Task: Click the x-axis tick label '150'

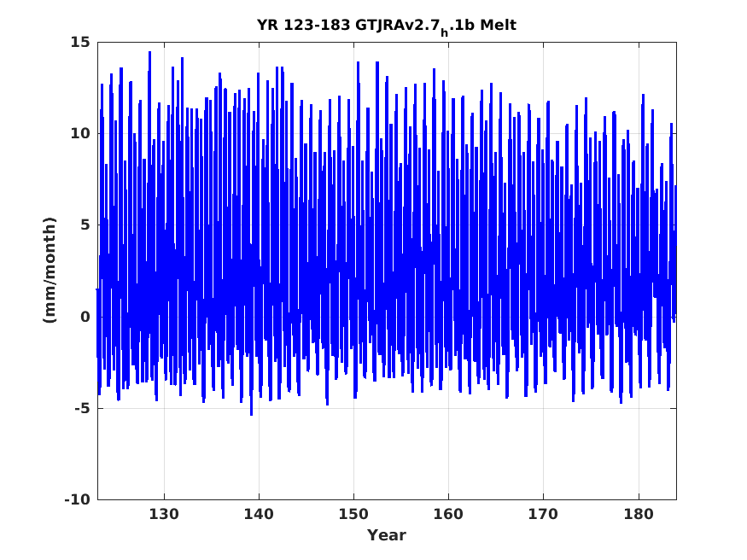Action: coord(353,515)
